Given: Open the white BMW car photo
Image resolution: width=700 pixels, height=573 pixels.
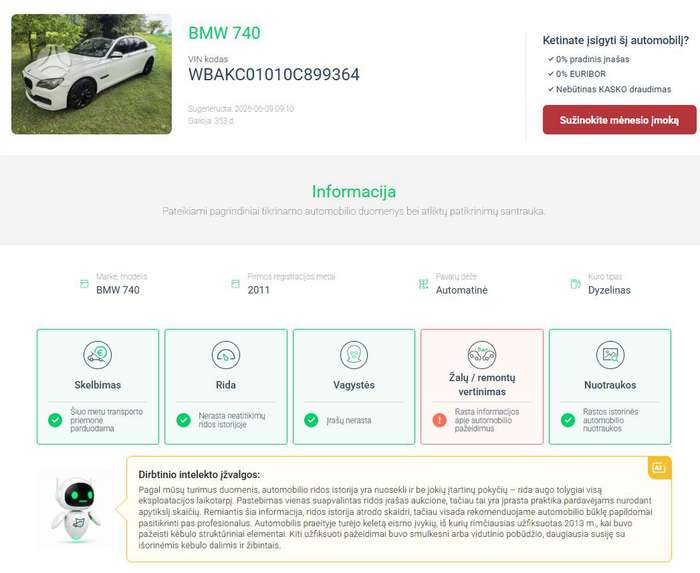Looking at the screenshot, I should 92,74.
